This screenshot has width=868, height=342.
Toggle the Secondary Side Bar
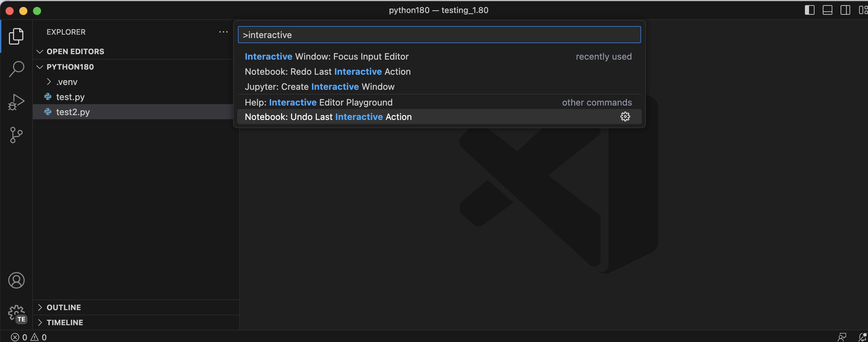coord(845,10)
